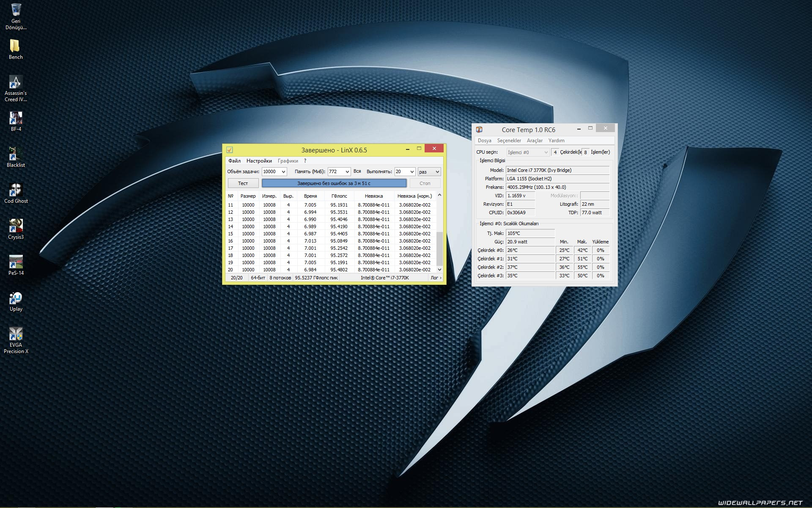Click the LinX title bar app icon
This screenshot has width=812, height=508.
230,150
